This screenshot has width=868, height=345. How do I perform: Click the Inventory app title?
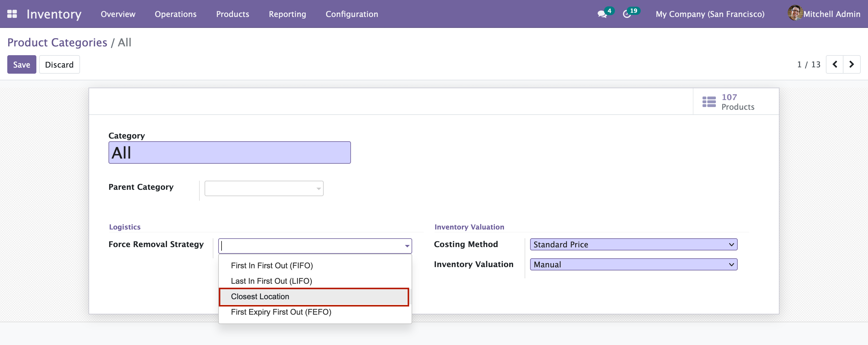[54, 14]
